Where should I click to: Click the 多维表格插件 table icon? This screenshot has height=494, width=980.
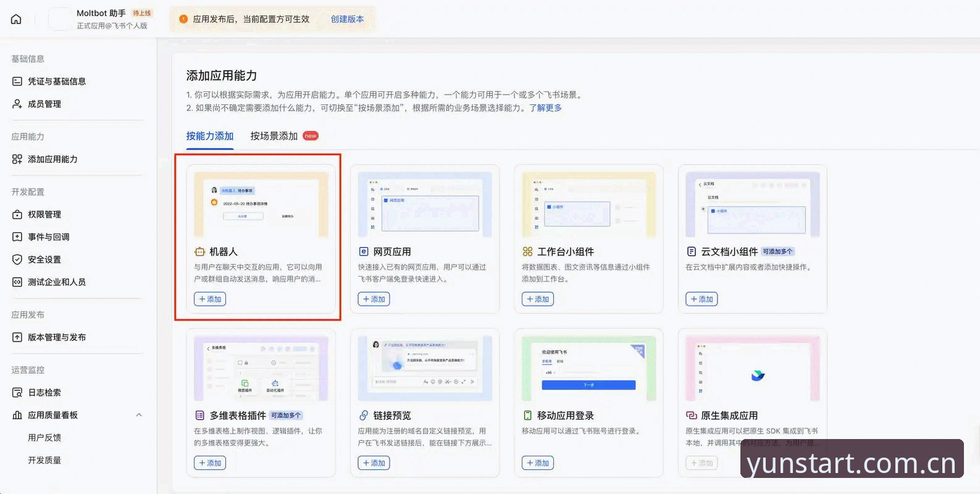click(199, 415)
